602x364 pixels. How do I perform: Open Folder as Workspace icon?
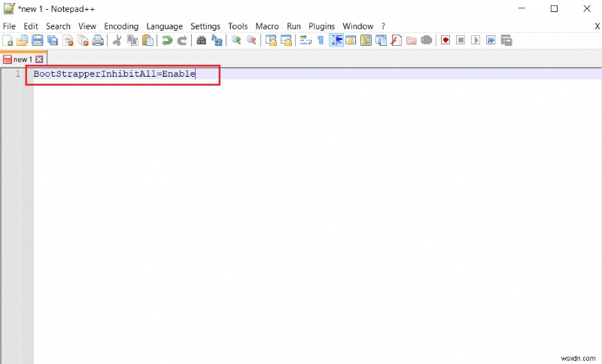(411, 41)
